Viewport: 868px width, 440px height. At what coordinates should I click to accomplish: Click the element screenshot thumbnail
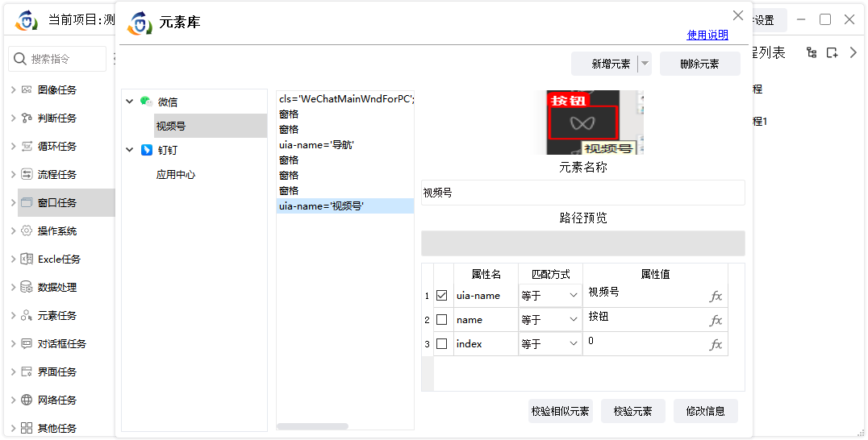[x=595, y=122]
